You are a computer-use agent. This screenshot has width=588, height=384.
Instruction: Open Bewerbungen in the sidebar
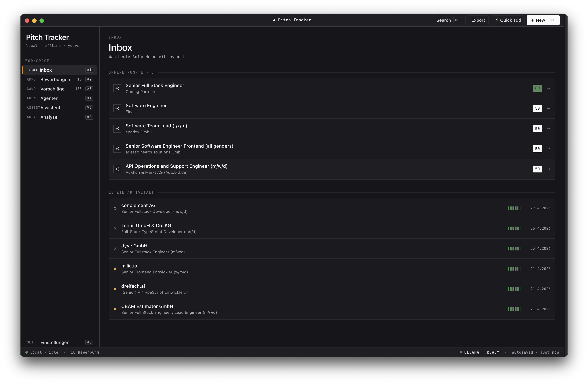(x=60, y=79)
